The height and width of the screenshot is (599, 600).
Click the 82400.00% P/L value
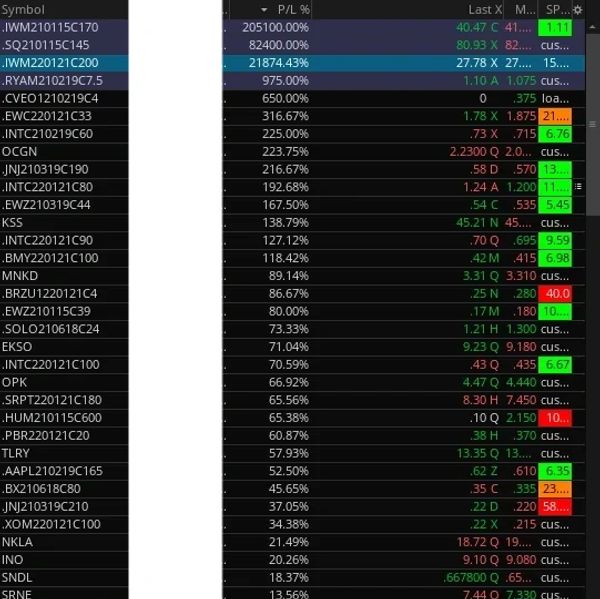pos(279,45)
